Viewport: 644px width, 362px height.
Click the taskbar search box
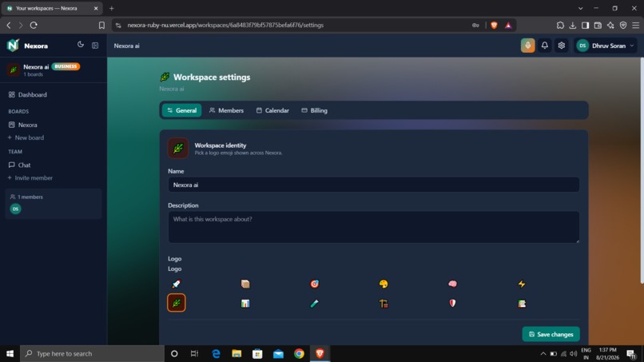(92, 353)
